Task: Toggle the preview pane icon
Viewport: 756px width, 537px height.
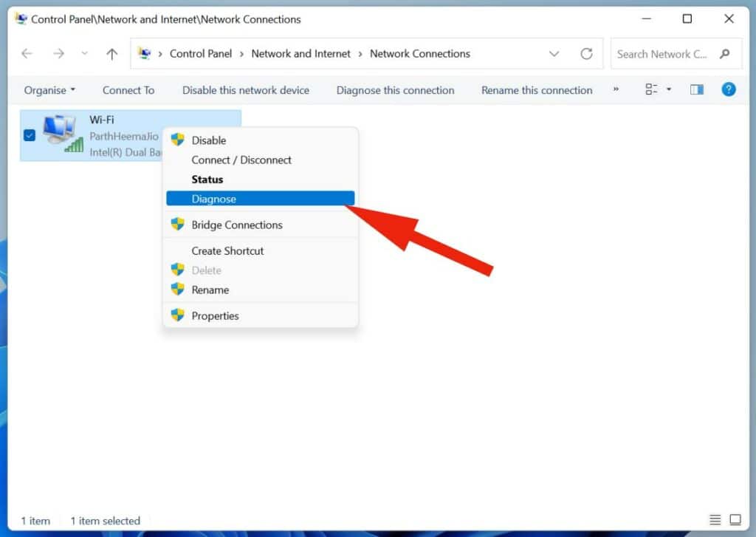Action: pyautogui.click(x=696, y=90)
